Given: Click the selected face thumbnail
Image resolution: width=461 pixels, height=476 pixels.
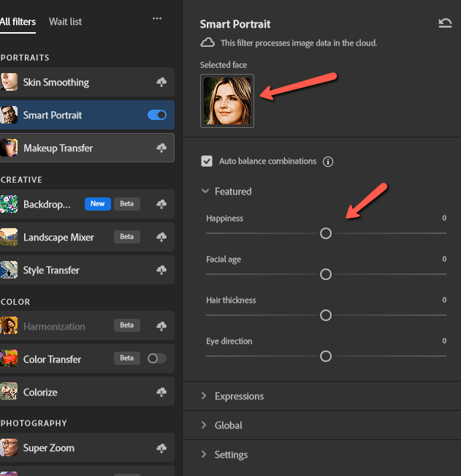Looking at the screenshot, I should [227, 101].
